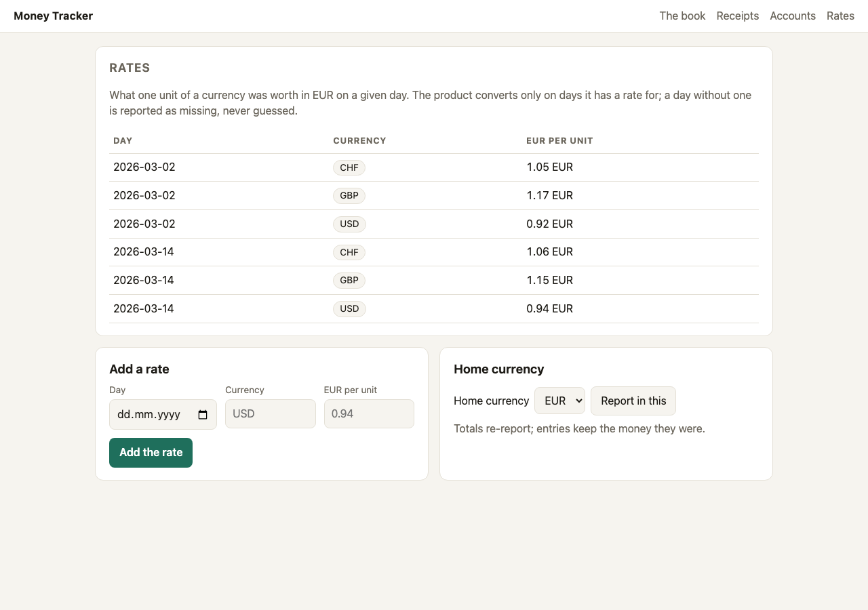
Task: Click the Add a rate heading
Action: 139,369
